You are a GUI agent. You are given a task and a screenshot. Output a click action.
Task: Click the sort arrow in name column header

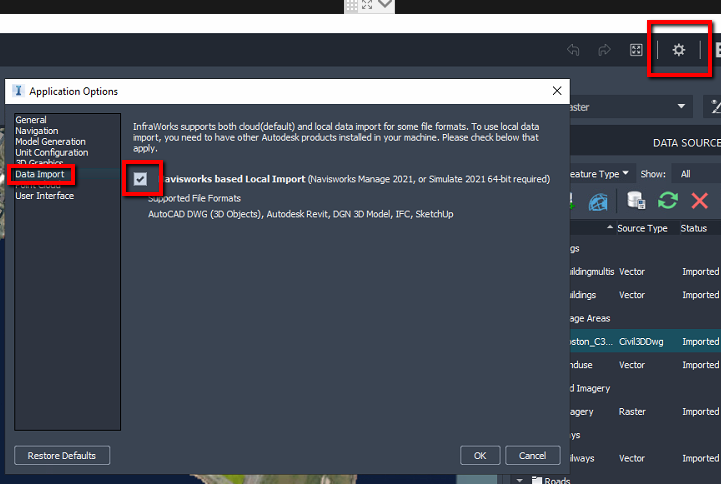[x=610, y=227]
